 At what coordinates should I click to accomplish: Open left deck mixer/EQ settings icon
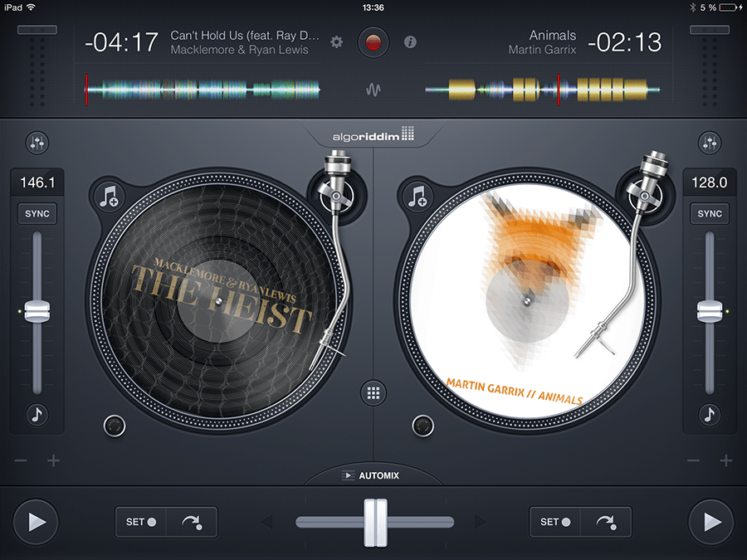coord(37,143)
